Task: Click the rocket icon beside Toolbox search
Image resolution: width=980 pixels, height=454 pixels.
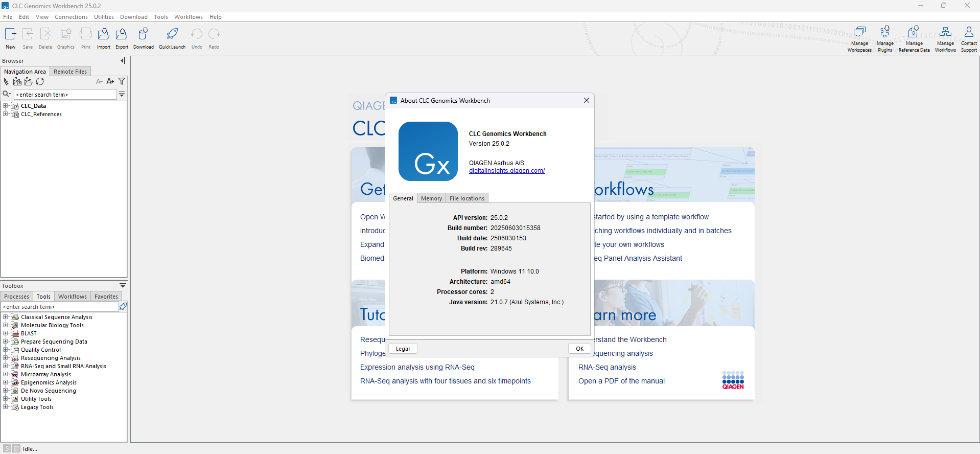Action: (123, 307)
